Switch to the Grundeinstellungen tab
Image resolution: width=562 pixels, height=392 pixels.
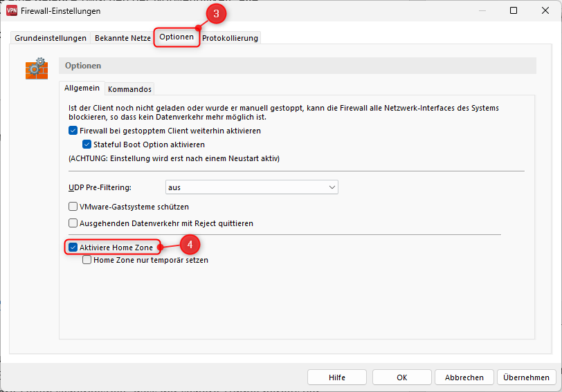pos(51,38)
